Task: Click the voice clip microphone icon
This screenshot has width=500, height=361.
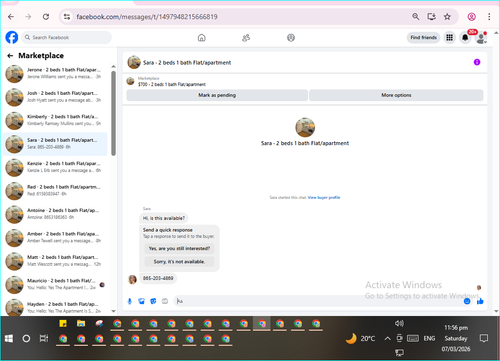Action: click(x=130, y=301)
